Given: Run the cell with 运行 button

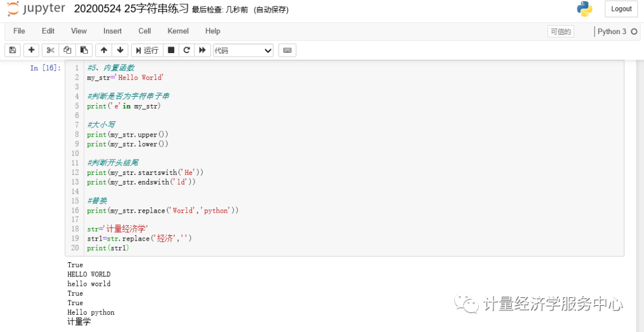Looking at the screenshot, I should click(147, 50).
